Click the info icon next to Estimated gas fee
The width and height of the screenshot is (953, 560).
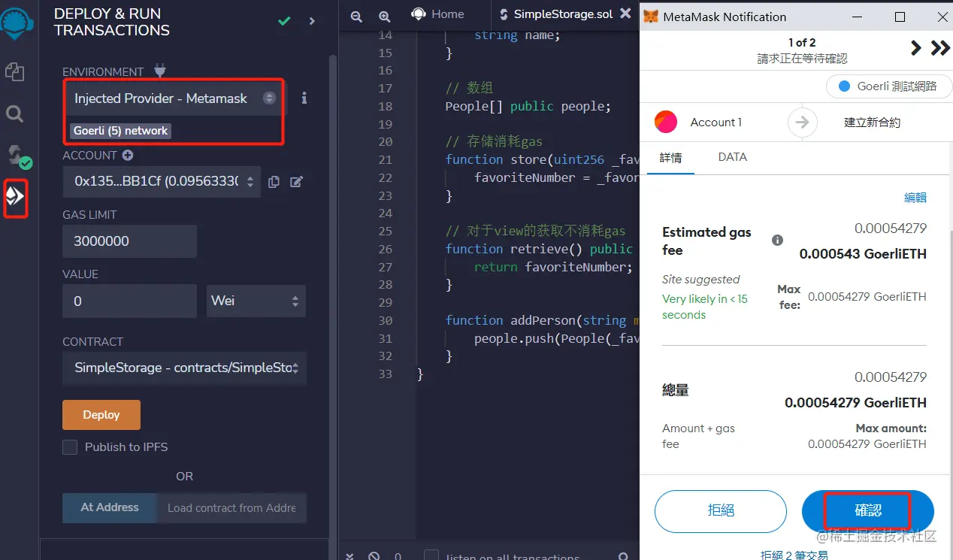(x=778, y=241)
